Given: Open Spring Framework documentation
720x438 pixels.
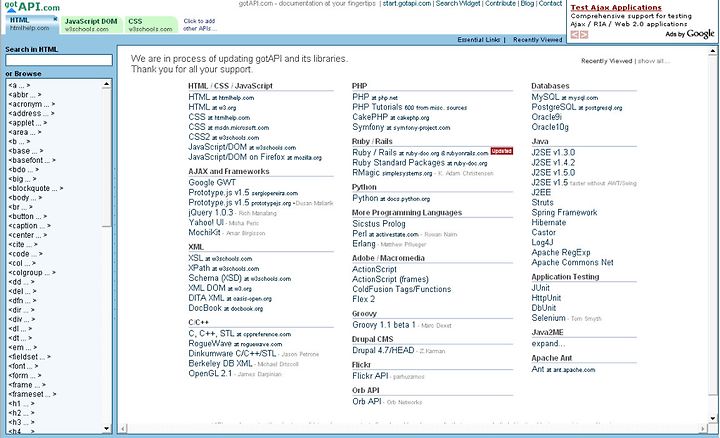Looking at the screenshot, I should tap(564, 213).
